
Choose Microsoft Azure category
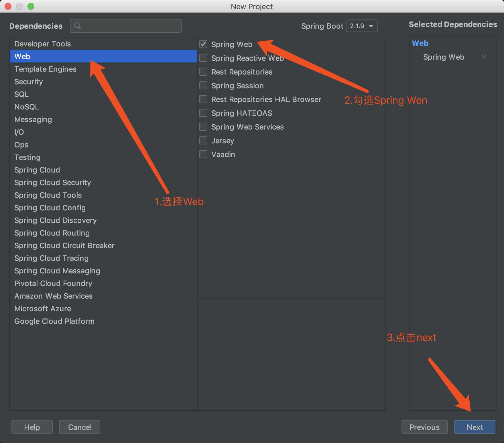[x=103, y=308]
